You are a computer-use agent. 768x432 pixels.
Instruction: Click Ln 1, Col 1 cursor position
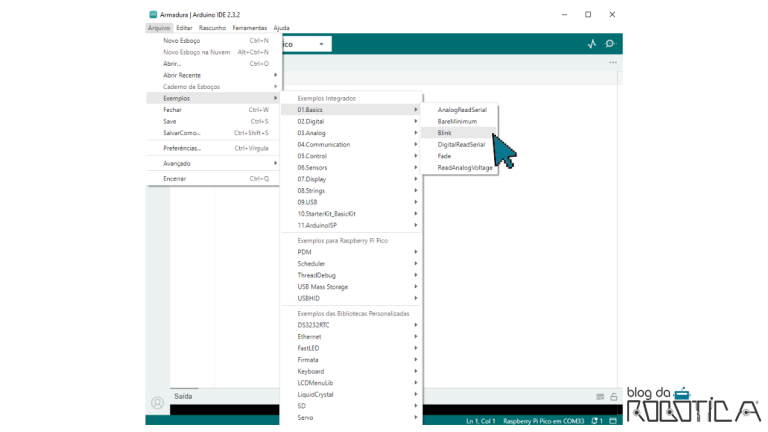481,421
